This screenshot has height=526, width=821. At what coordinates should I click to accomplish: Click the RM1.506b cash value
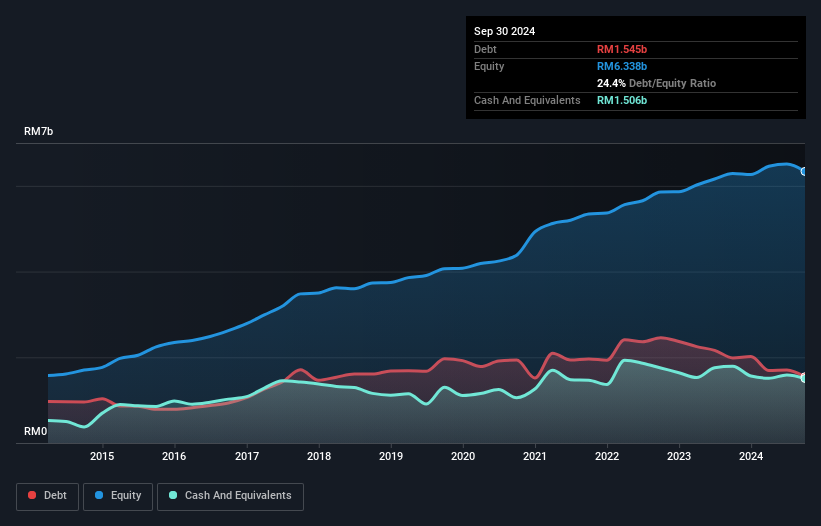click(622, 100)
